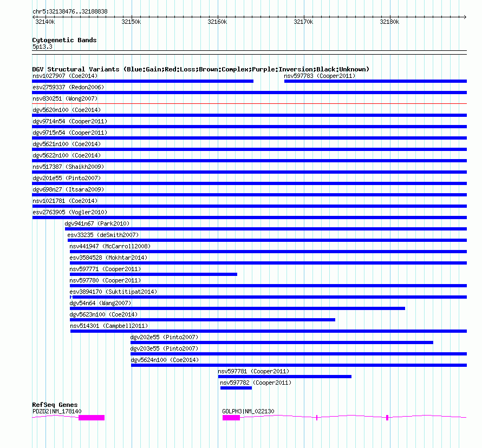Click the Cytogenetic Bands track title
482x448 pixels.
tap(64, 40)
